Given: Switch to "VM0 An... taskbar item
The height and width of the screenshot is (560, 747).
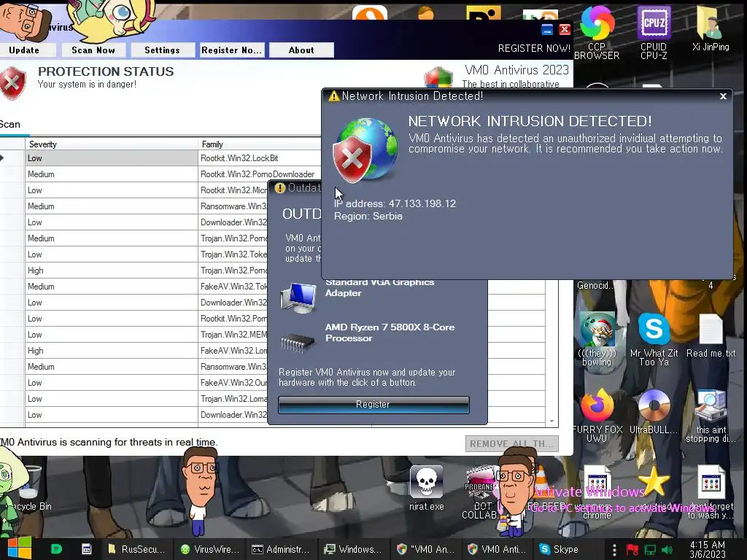Looking at the screenshot, I should [x=425, y=549].
